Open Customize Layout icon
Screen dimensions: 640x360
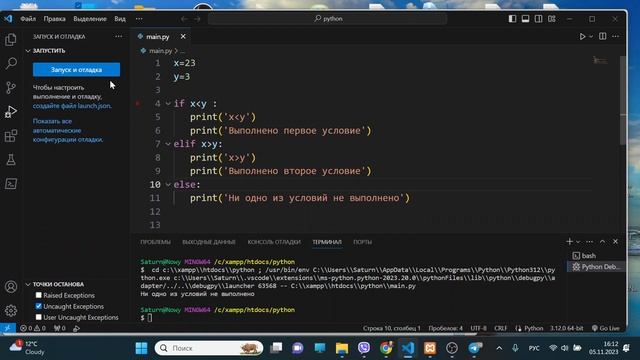[551, 19]
